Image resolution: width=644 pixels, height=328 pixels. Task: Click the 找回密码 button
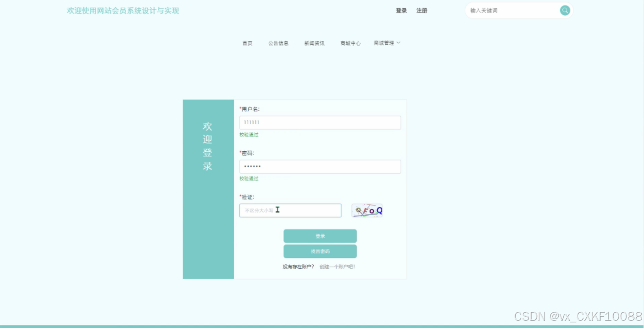(320, 251)
